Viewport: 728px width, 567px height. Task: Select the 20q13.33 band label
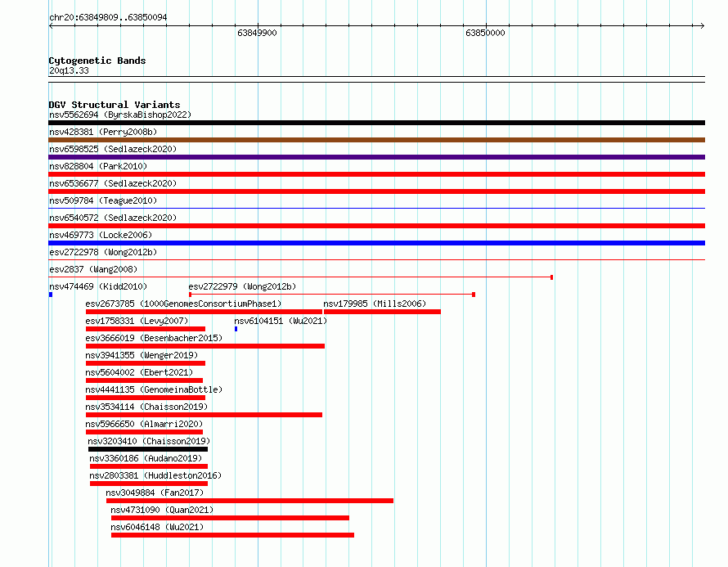(69, 70)
